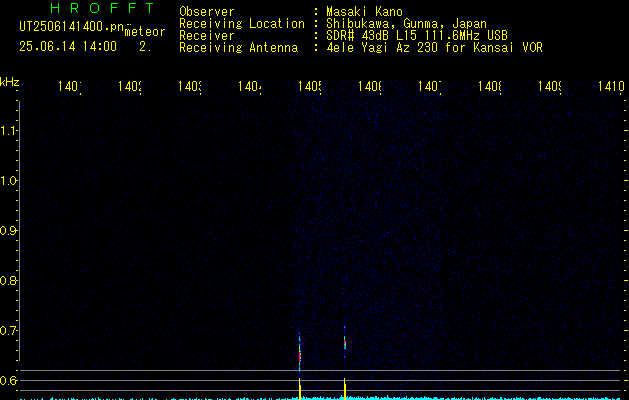629x400 pixels.
Task: Click 4ele Yagi Az 230 antenna text
Action: [434, 48]
